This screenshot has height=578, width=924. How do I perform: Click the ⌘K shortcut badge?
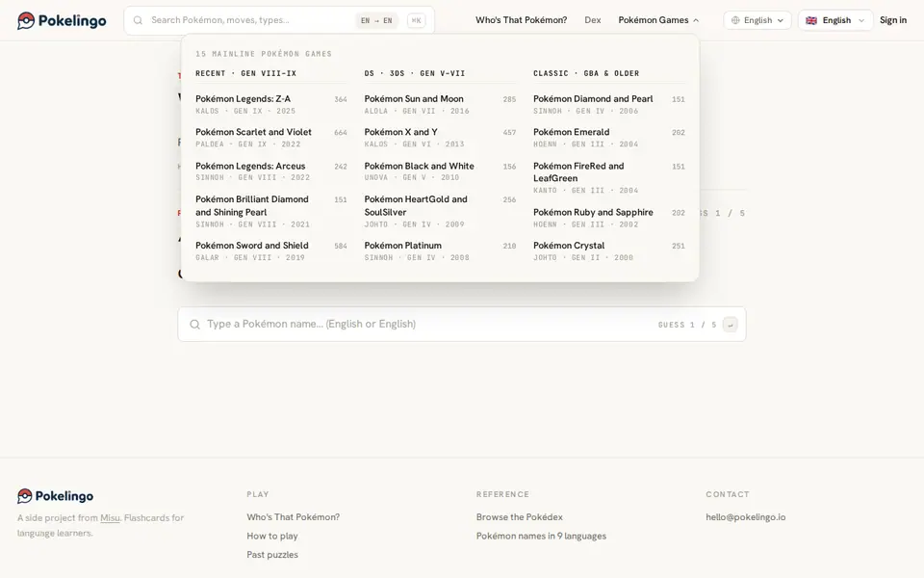pos(416,20)
